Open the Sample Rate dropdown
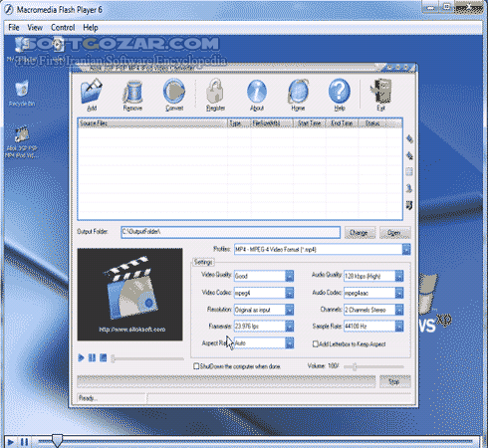The image size is (488, 448). tap(399, 327)
